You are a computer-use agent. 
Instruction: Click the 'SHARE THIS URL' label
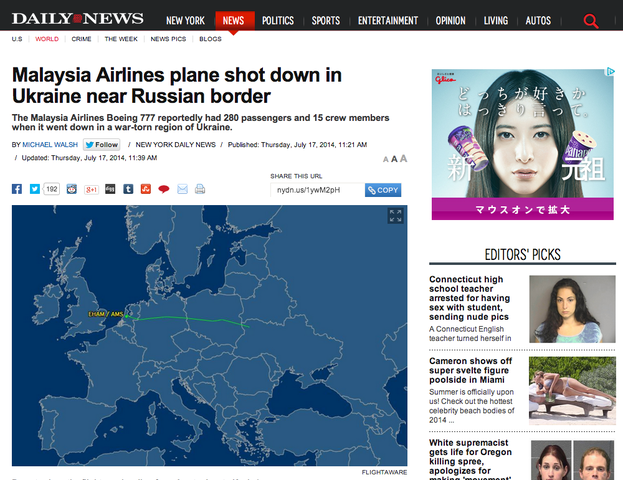(296, 176)
